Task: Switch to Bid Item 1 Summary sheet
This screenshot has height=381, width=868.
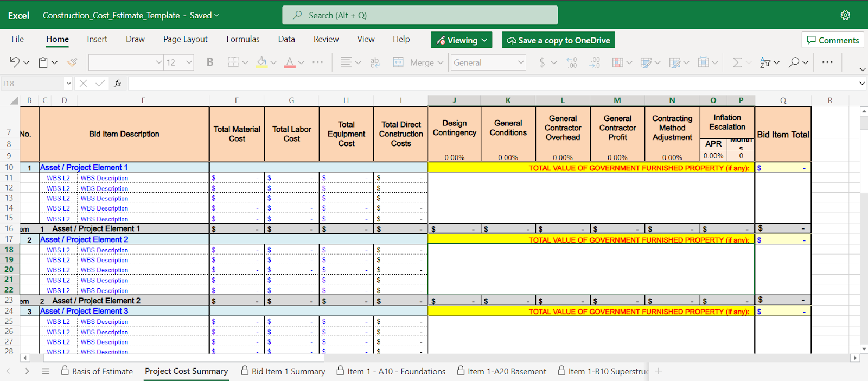Action: click(288, 371)
